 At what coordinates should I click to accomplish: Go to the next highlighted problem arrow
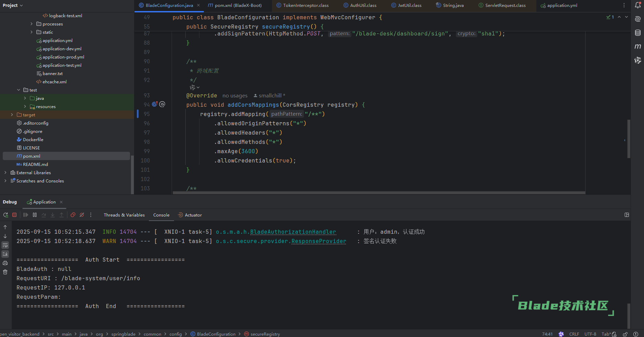point(626,17)
